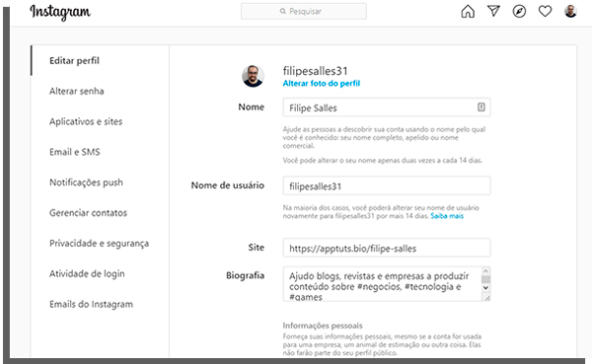Open Alterar senha settings
The image size is (592, 364).
click(77, 92)
